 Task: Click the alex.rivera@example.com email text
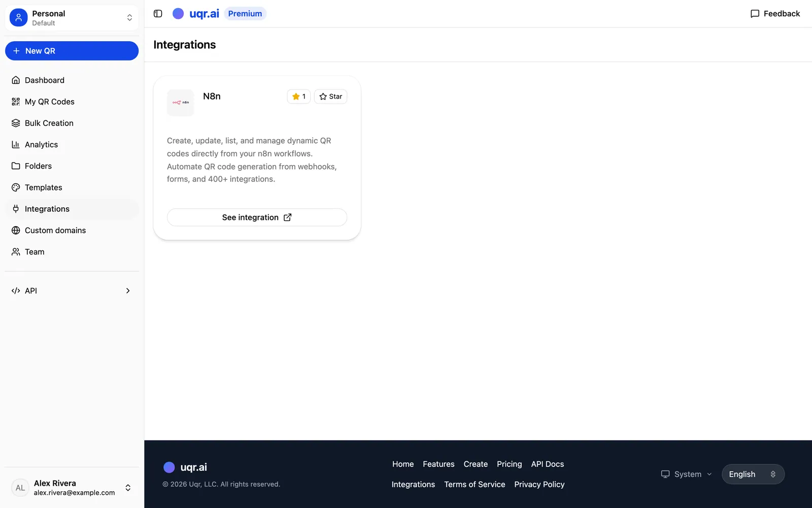(75, 493)
